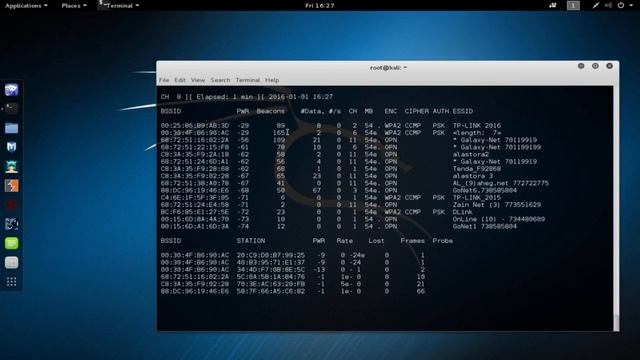The image size is (640, 360).
Task: Click the TP-LINK 2016 ESSID
Action: (477, 126)
